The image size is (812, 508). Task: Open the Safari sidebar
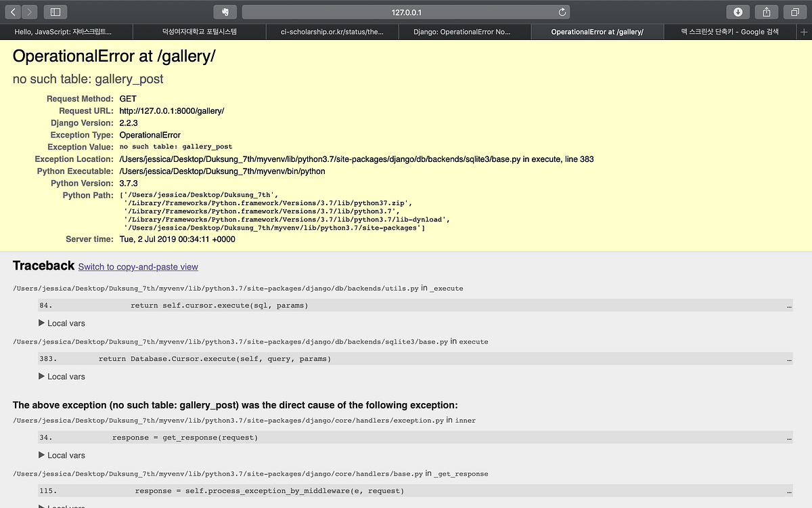tap(54, 12)
